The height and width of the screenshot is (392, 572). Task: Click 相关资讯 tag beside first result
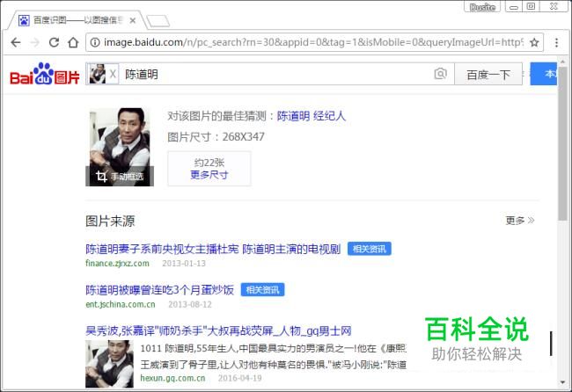tap(370, 249)
